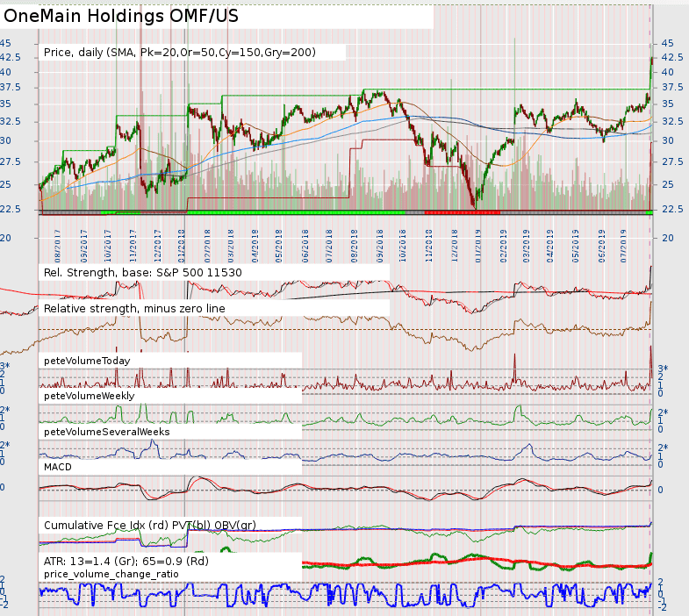Click the 35 price label on right axis
The height and width of the screenshot is (616, 689).
click(x=667, y=104)
